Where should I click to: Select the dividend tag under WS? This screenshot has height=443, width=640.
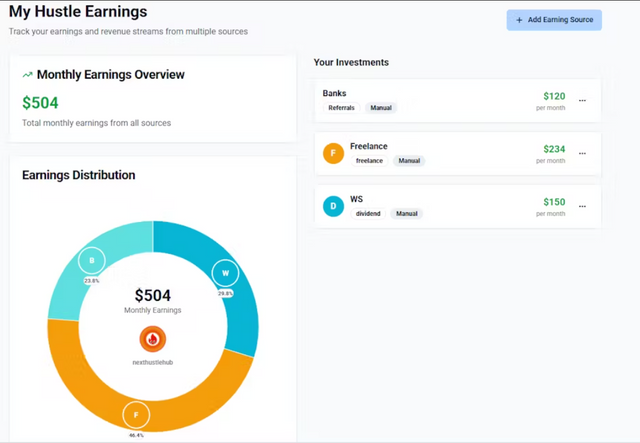(x=368, y=214)
